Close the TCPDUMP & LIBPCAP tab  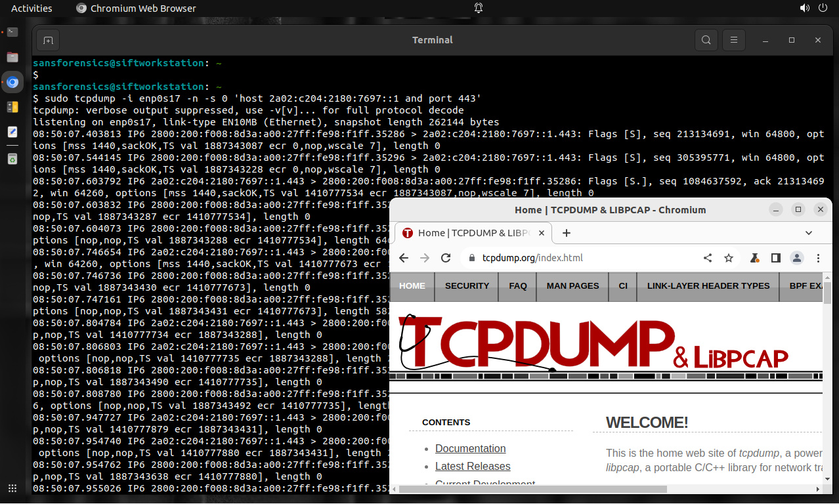click(x=542, y=233)
